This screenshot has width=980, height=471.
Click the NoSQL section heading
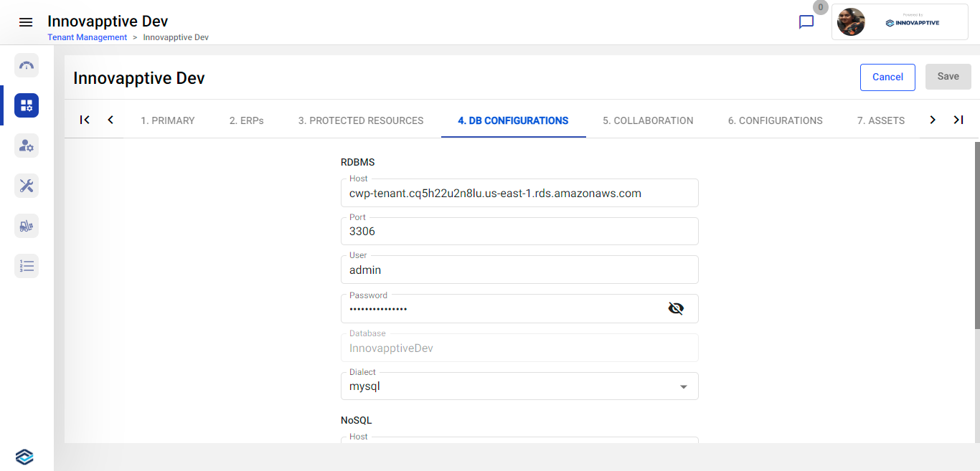click(357, 421)
